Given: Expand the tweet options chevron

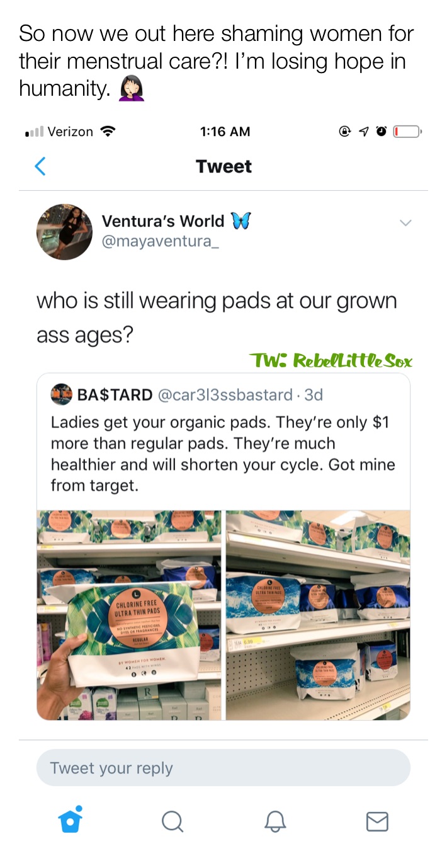Looking at the screenshot, I should [406, 222].
